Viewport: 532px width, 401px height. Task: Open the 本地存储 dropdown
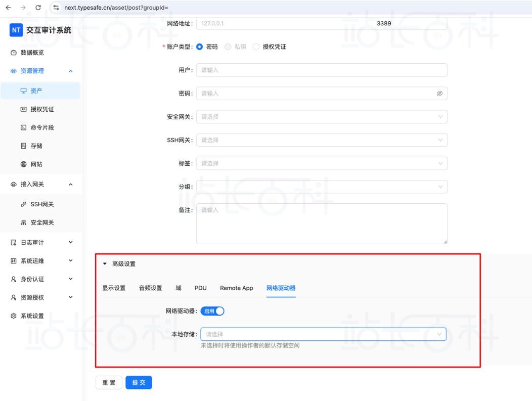click(323, 334)
